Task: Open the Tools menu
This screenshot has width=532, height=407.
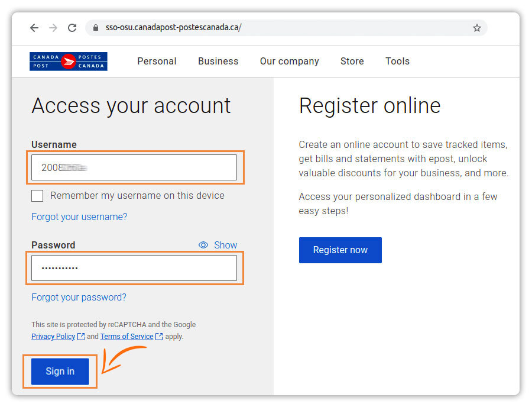Action: click(x=397, y=61)
